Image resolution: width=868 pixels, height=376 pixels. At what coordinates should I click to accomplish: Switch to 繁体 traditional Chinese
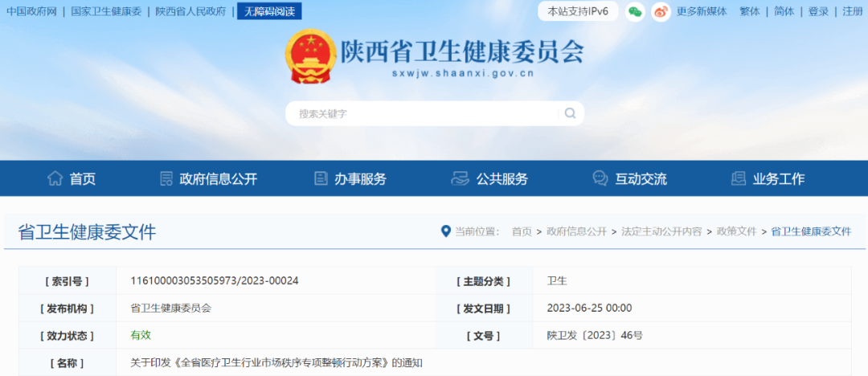point(749,11)
